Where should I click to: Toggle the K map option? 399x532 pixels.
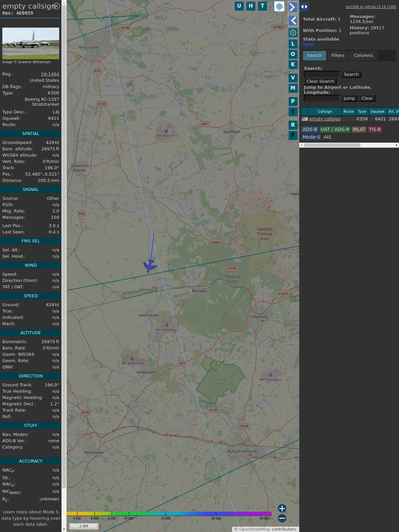(293, 65)
